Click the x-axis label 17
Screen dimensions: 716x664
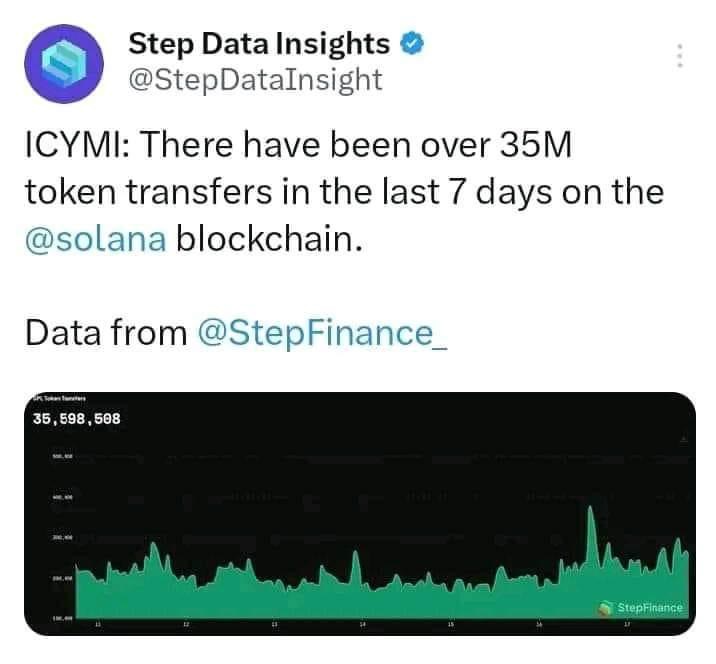pos(626,625)
